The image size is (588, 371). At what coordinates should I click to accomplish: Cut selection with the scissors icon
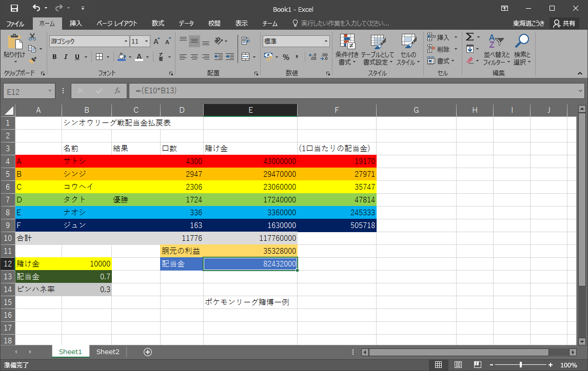tap(32, 37)
